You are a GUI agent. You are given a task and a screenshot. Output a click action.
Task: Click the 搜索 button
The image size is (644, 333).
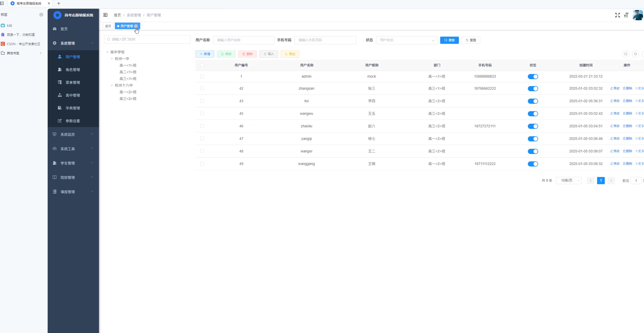[449, 40]
